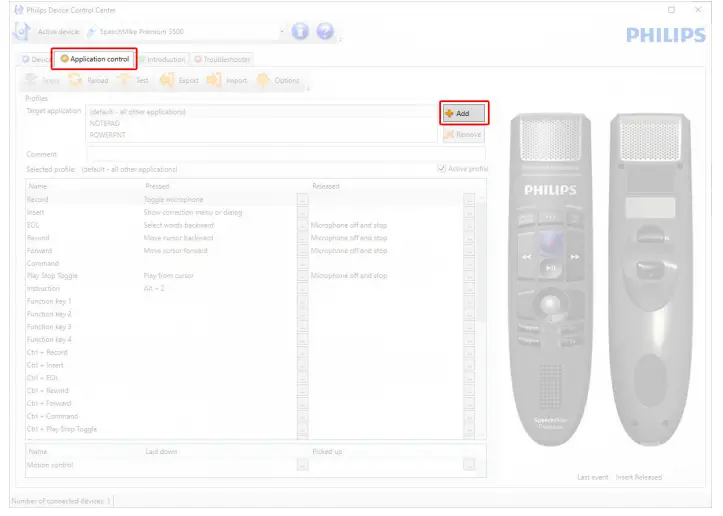Click the Remove profile button
The image size is (723, 516).
[463, 135]
